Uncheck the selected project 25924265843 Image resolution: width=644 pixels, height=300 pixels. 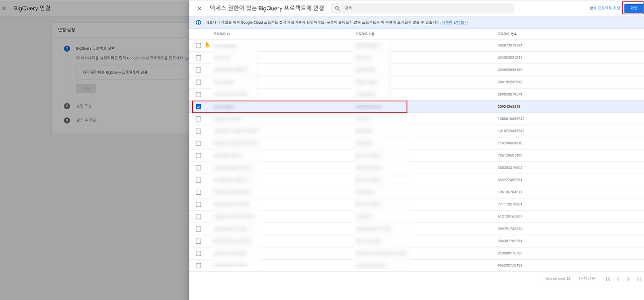pyautogui.click(x=198, y=107)
